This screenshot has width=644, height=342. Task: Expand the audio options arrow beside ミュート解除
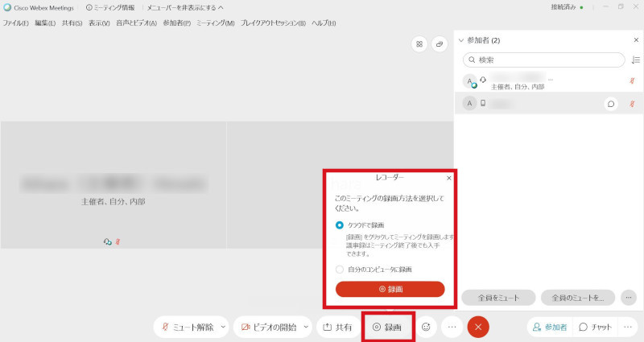[223, 328]
